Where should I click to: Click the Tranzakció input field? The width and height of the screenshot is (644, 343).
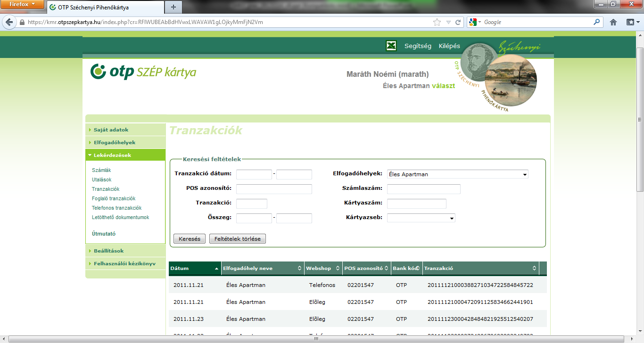coord(252,204)
